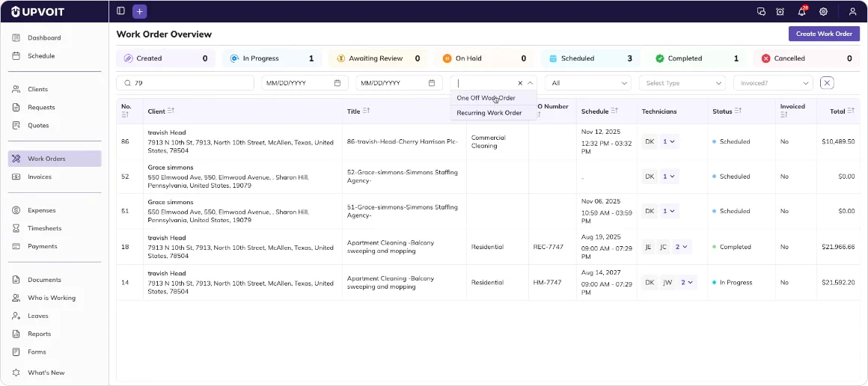Click the Timesheets hourglass icon

click(x=16, y=228)
